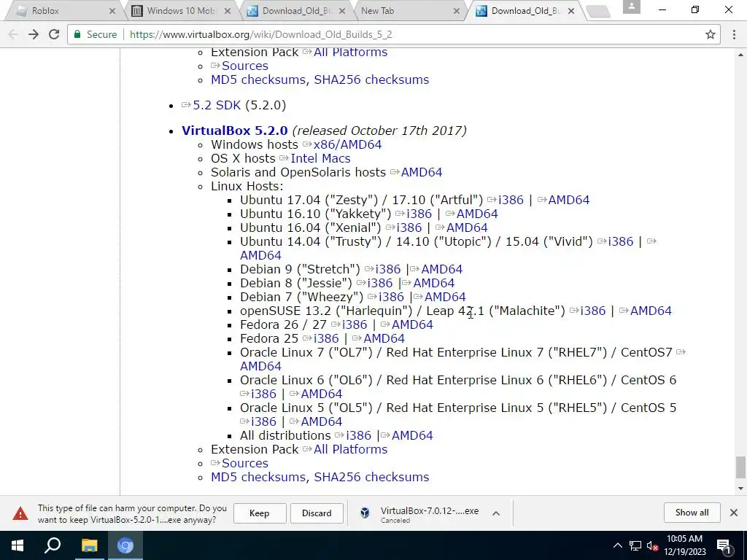Click i386 link for Ubuntu 16.10 Yakkety
Image resolution: width=747 pixels, height=560 pixels.
pyautogui.click(x=419, y=214)
